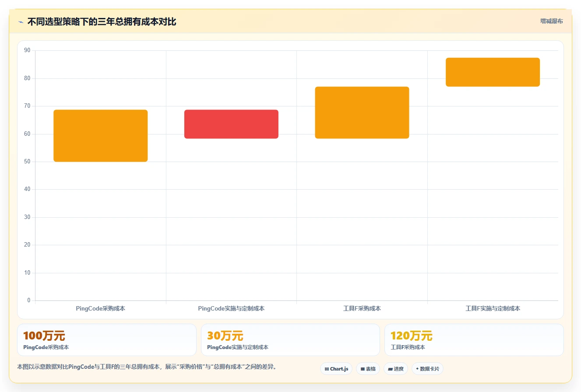Click the x-axis label PingCode实施与定制成本
The image size is (581, 392).
(231, 308)
